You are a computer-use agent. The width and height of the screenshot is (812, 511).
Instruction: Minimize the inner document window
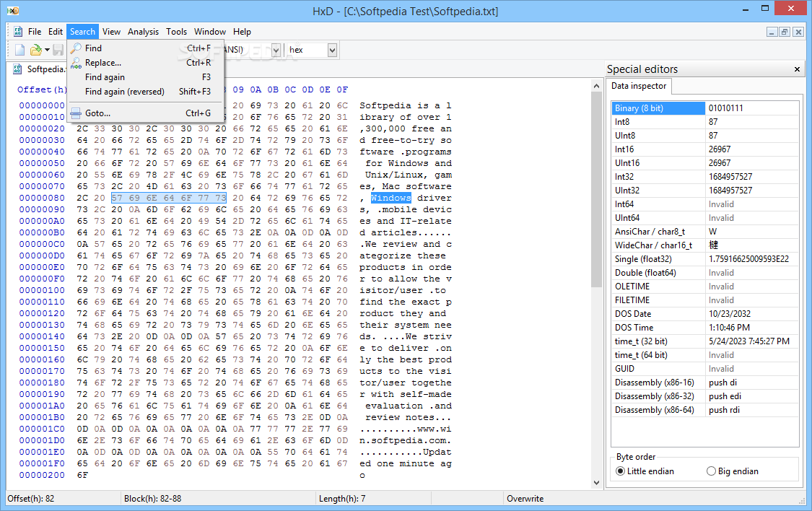click(772, 32)
